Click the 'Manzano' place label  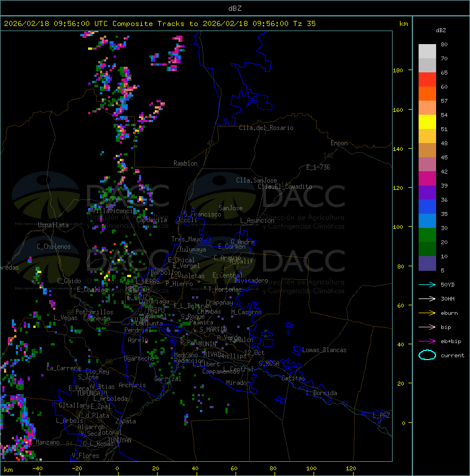coord(47,442)
